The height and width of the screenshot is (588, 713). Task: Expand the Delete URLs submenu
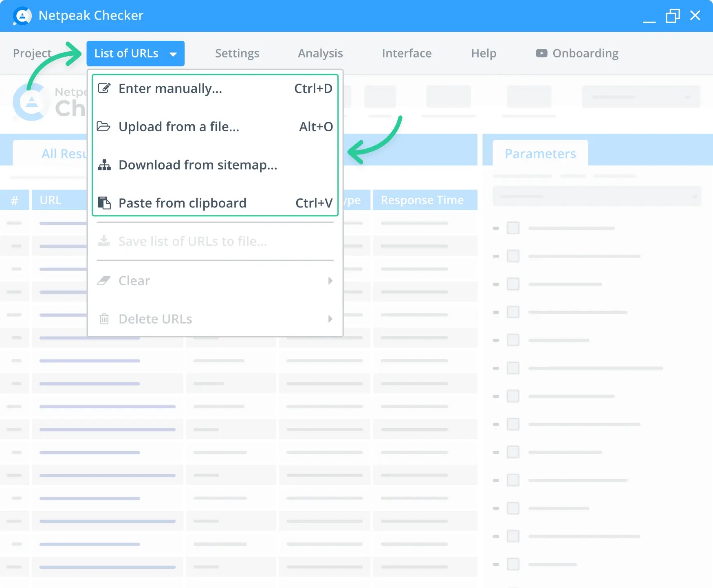click(x=330, y=319)
